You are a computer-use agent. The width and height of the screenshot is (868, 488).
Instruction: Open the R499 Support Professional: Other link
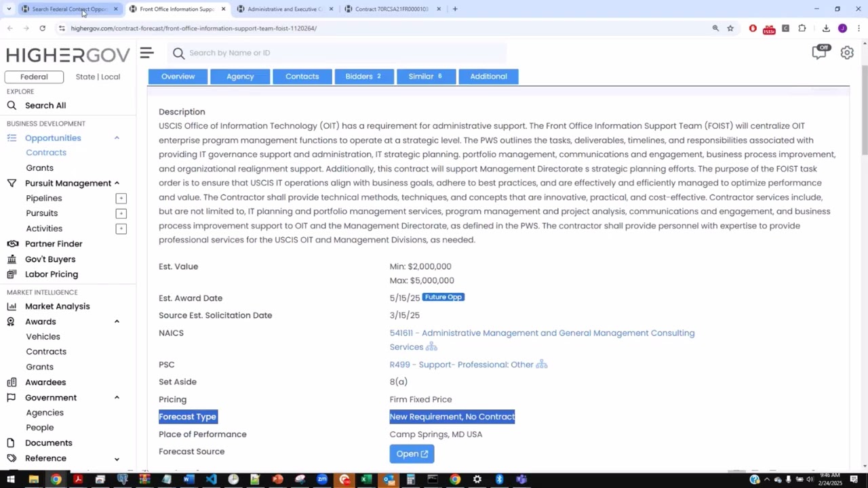tap(461, 365)
